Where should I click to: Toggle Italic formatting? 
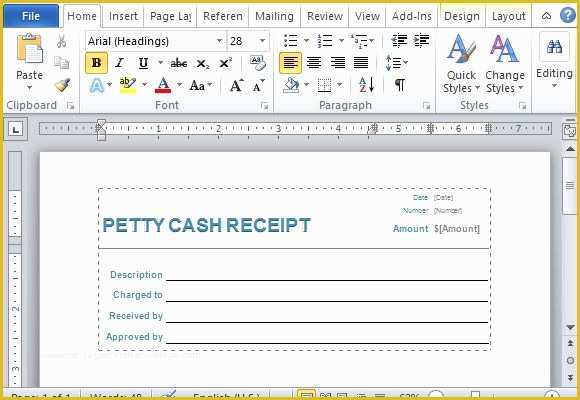119,63
